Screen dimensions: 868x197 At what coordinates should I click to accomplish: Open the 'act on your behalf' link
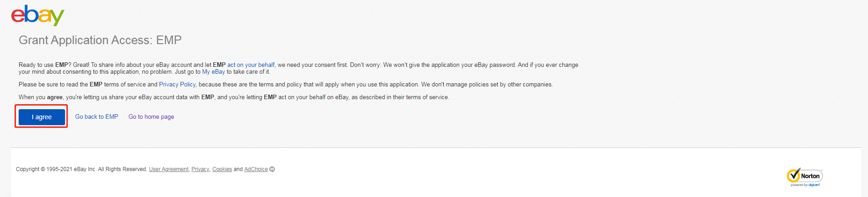[251, 65]
